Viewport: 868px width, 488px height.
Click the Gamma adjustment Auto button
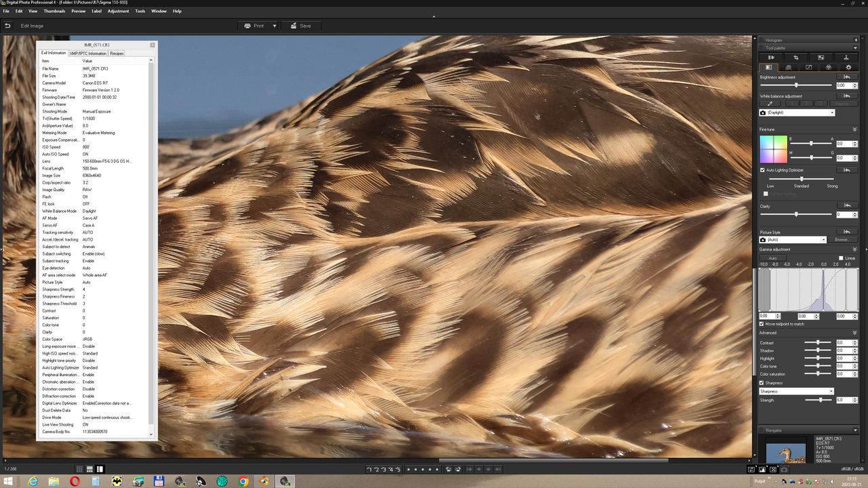click(x=772, y=258)
